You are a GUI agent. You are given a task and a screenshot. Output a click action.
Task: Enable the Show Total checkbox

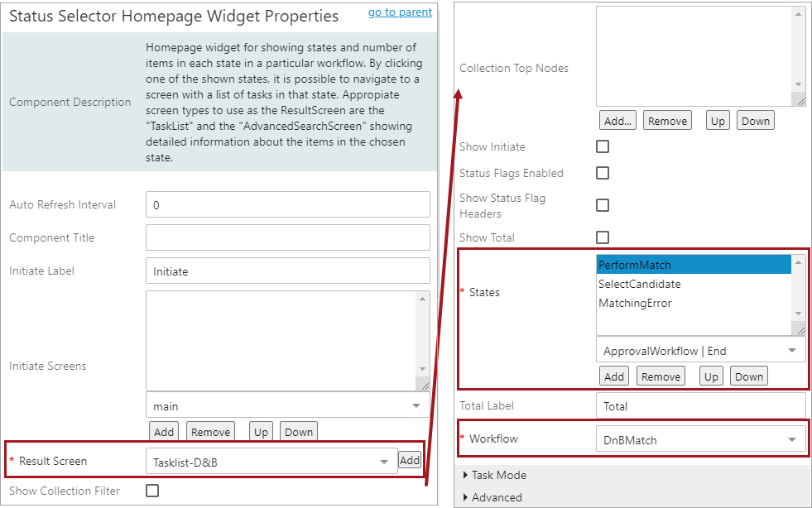click(603, 237)
